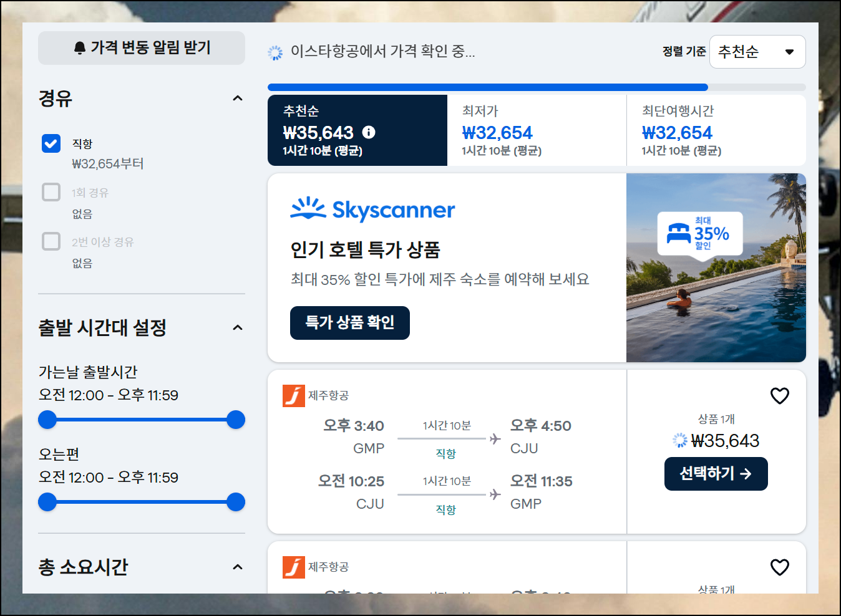Click 최대 35% 할인 특가 description text
This screenshot has height=616, width=841.
click(x=440, y=279)
